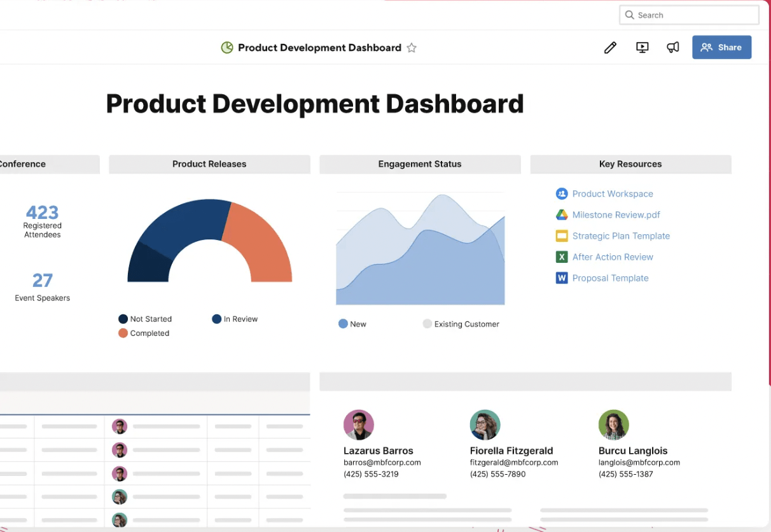The width and height of the screenshot is (771, 532).
Task: Open After Action Review link
Action: [x=613, y=257]
